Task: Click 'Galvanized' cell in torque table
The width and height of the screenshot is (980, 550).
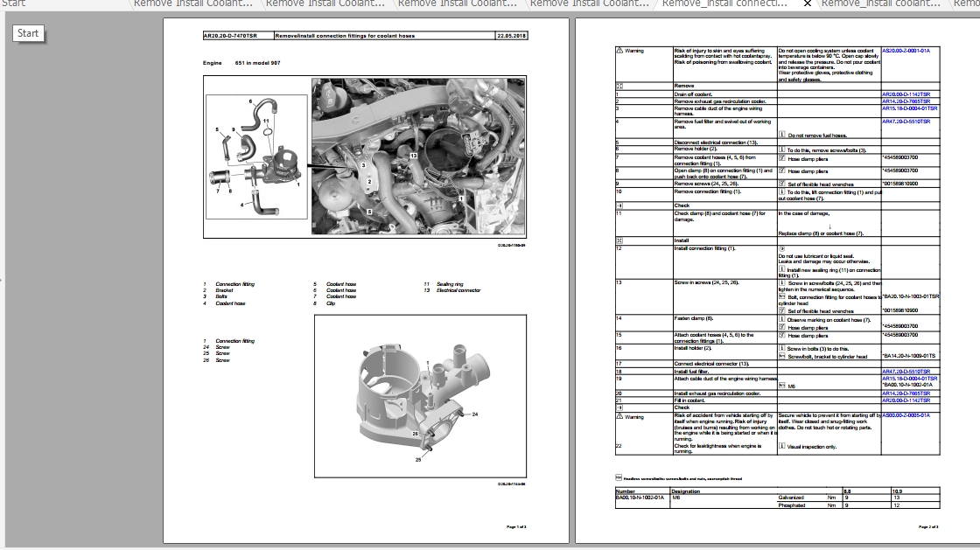Action: point(791,498)
